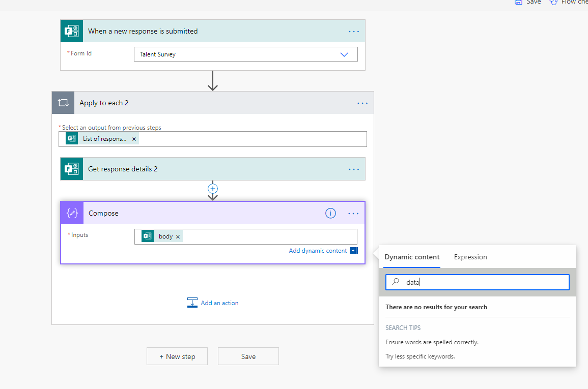Open the Form Id dropdown
Screen dimensions: 588x389
click(x=344, y=54)
